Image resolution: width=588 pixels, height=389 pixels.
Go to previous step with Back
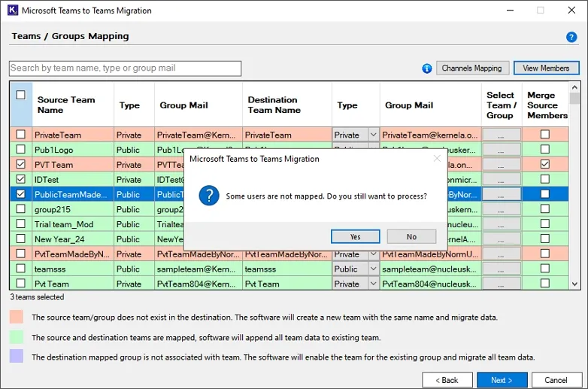pos(447,380)
